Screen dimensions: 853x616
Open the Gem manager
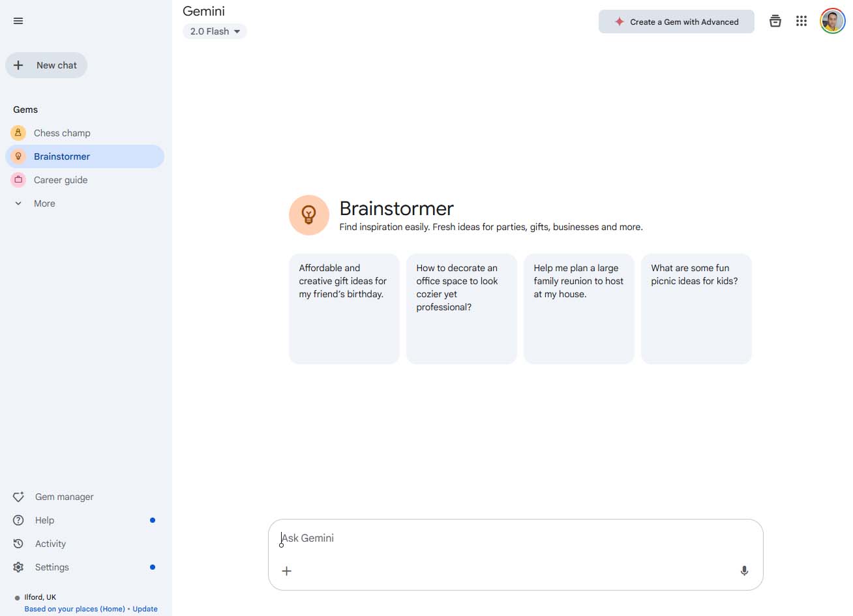(64, 497)
